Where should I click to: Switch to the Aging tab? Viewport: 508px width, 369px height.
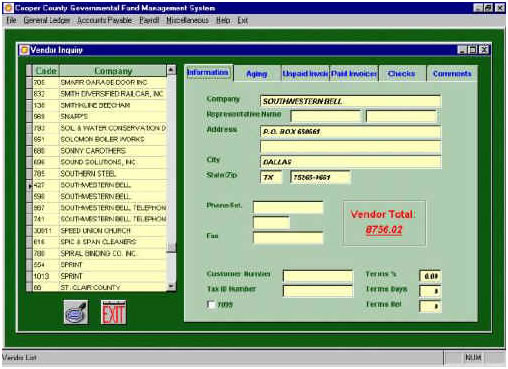257,74
